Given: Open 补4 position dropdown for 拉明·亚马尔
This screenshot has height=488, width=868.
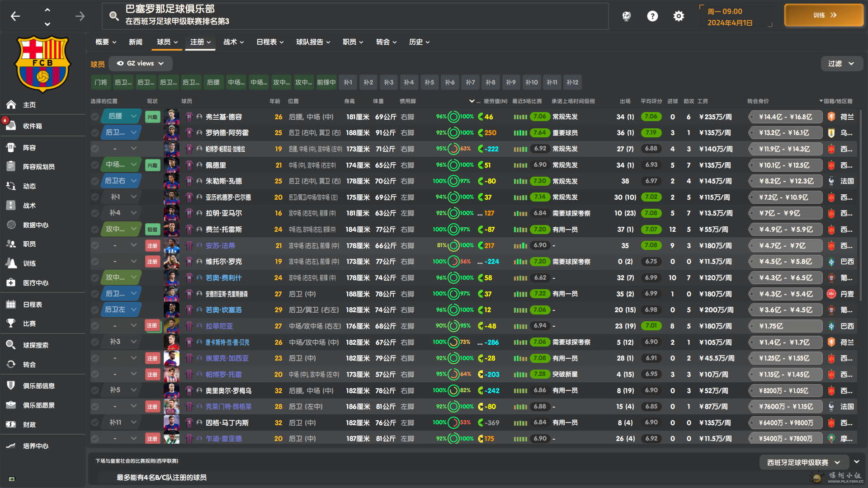Looking at the screenshot, I should (122, 213).
